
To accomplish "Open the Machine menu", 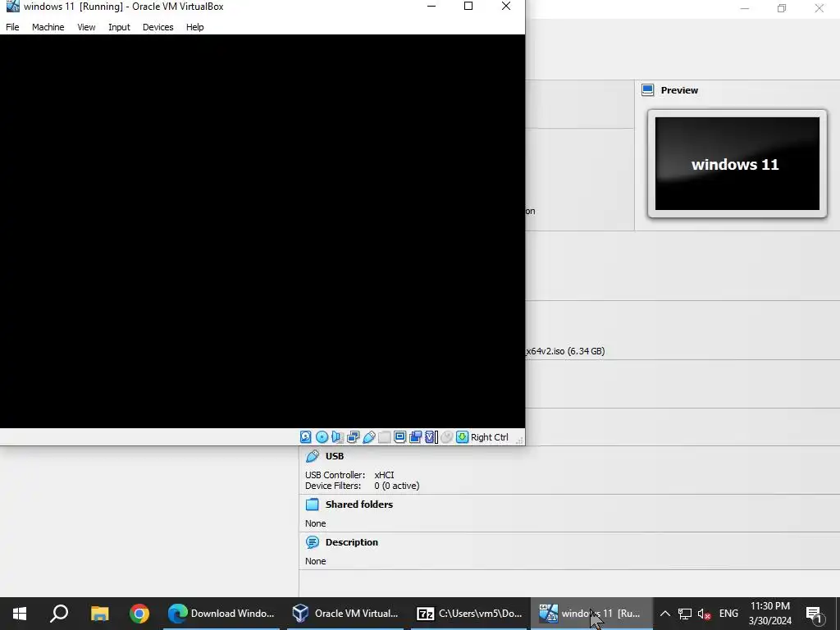I will pos(48,27).
